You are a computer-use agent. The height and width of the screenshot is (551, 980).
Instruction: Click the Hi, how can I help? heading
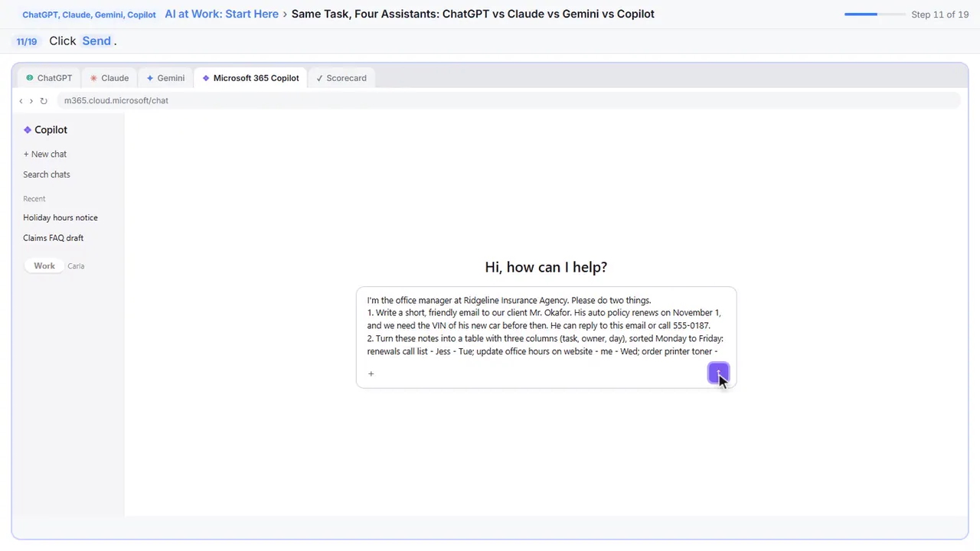546,267
